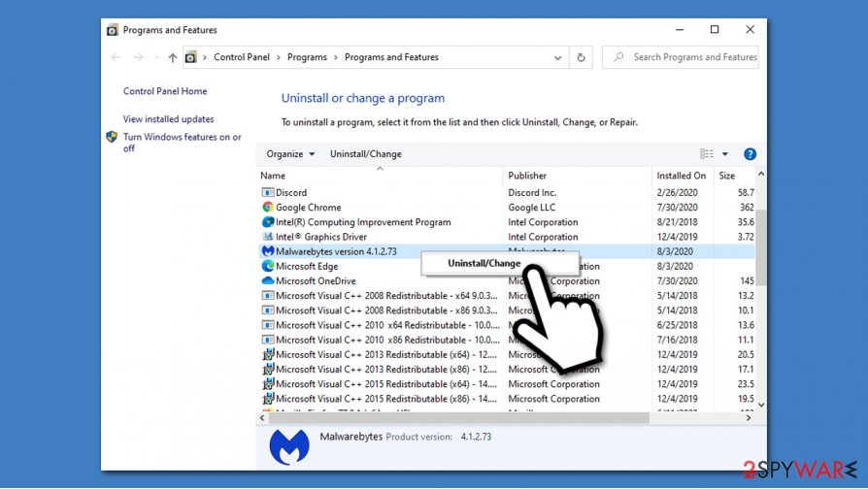Select the Google Chrome entry name

click(x=309, y=208)
